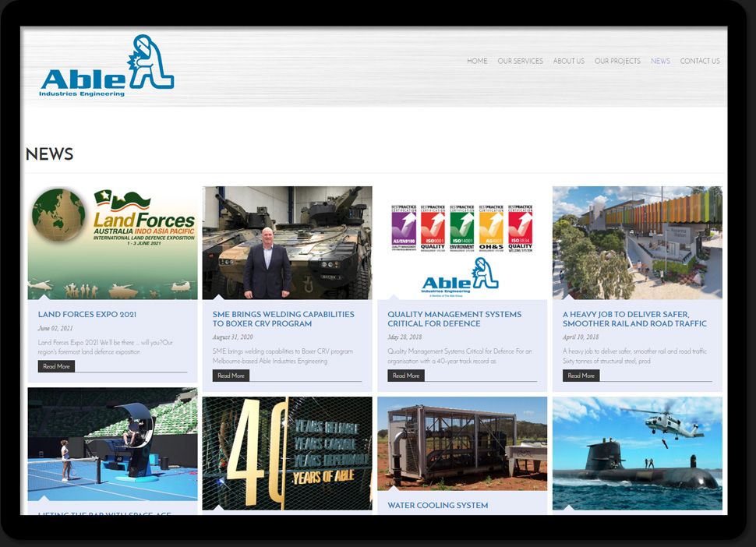Select the rail station rendering thumbnail

tap(637, 242)
